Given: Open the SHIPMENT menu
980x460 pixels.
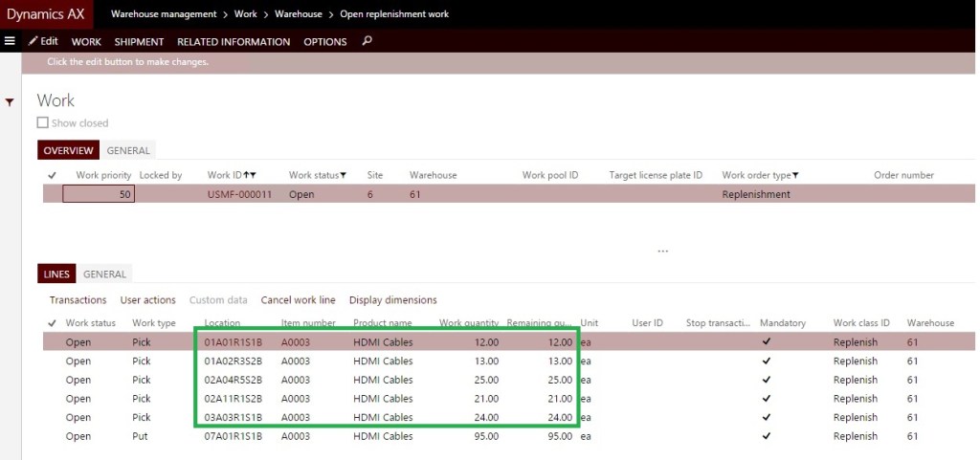Looking at the screenshot, I should point(139,42).
